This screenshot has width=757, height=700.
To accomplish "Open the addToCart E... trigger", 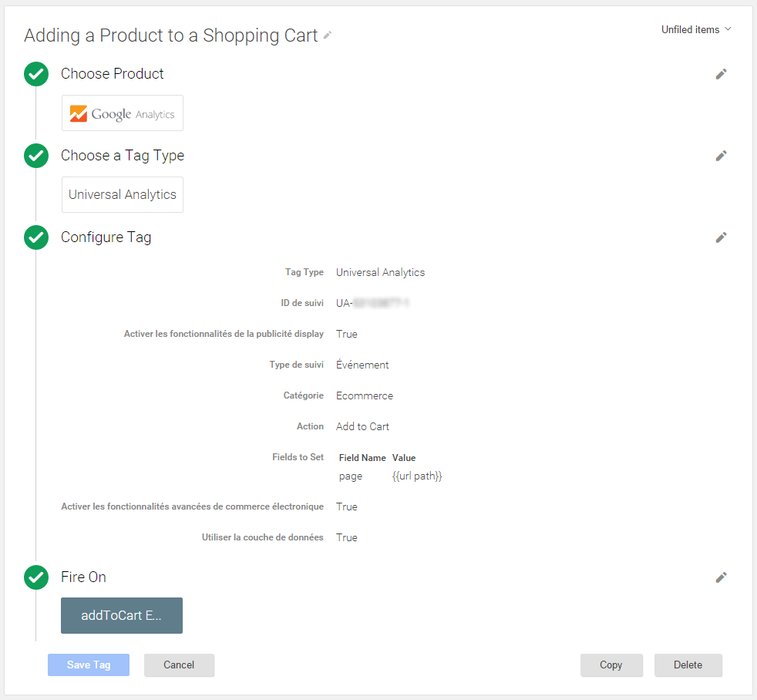I will tap(122, 615).
